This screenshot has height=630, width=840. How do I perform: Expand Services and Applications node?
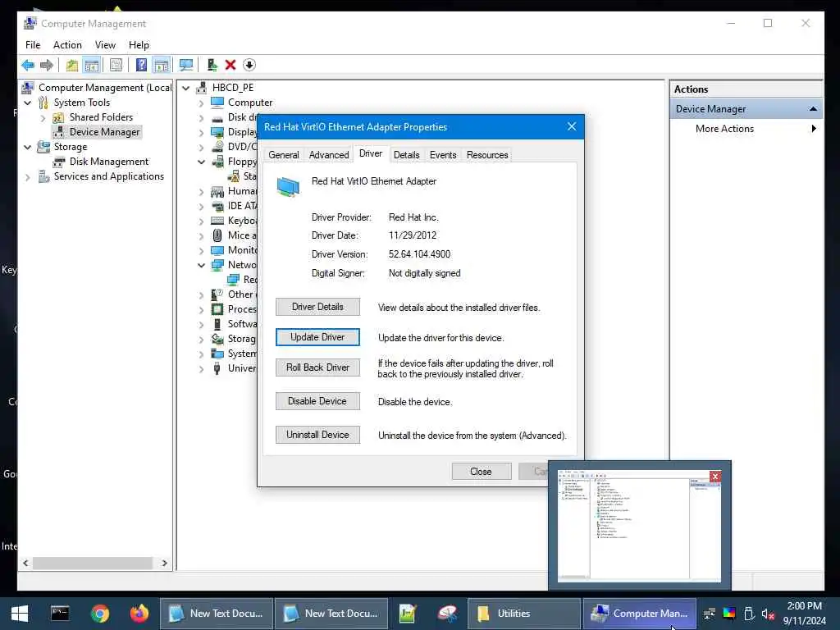point(28,177)
